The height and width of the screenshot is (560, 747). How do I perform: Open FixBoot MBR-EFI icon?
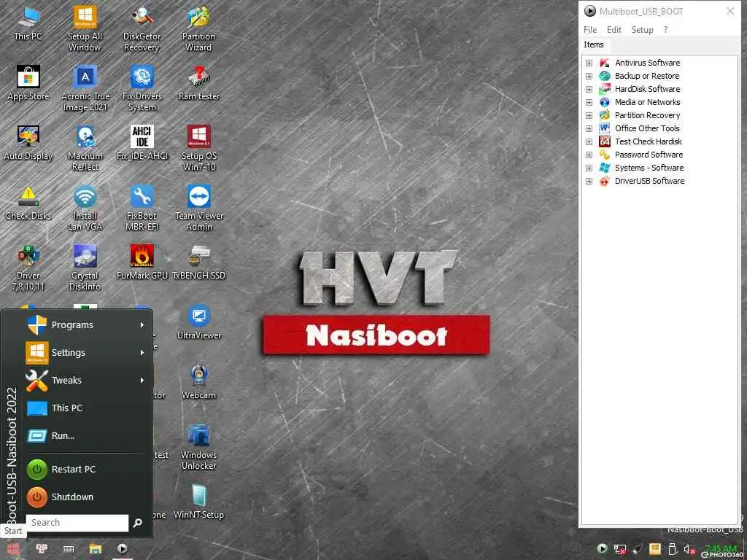[142, 209]
